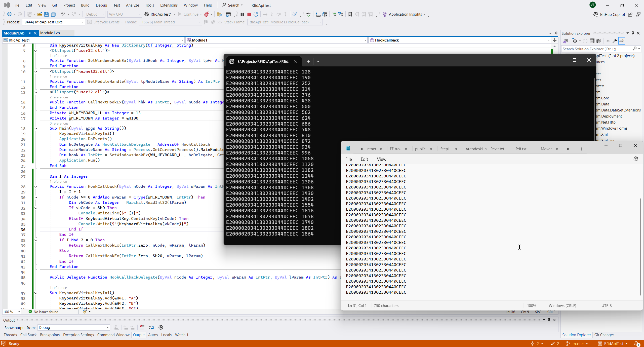Click the Restart debugging icon
Screen dimensions: 644x347
256,14
